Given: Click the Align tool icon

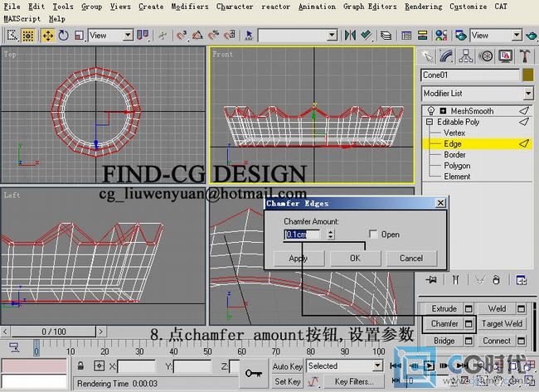Looking at the screenshot, I should (366, 35).
